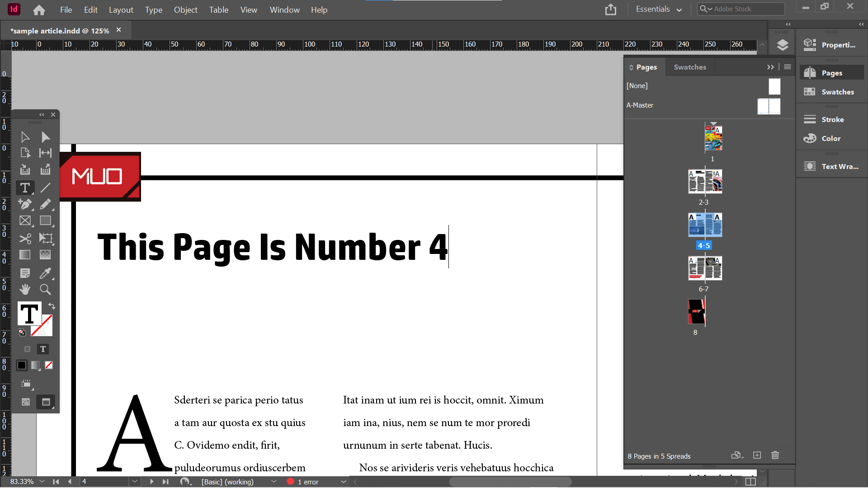Image resolution: width=868 pixels, height=488 pixels.
Task: Open the preflight profile Basic dropdown
Action: [274, 482]
